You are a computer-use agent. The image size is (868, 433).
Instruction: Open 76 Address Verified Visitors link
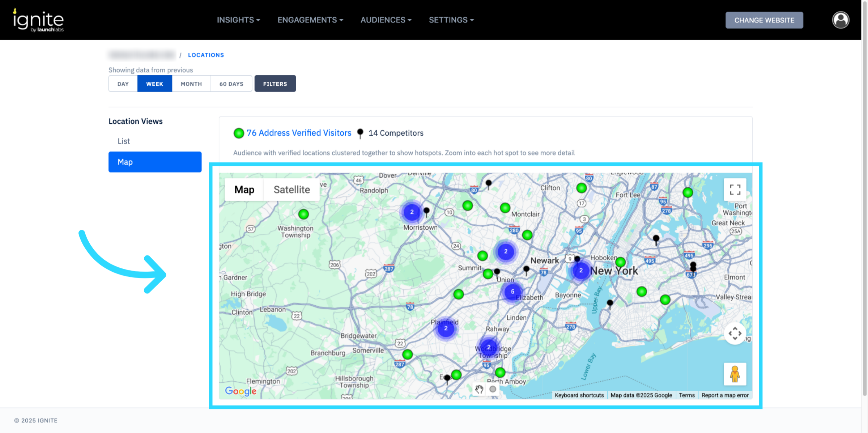(299, 133)
